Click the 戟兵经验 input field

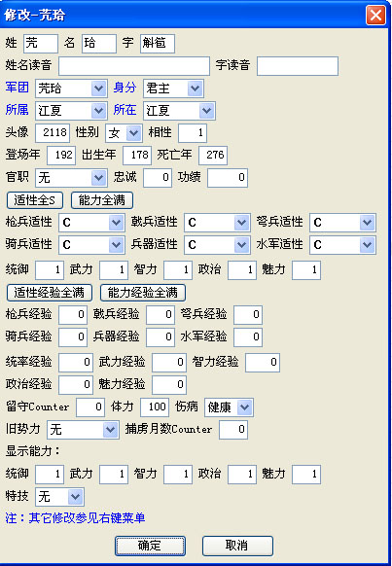[160, 315]
